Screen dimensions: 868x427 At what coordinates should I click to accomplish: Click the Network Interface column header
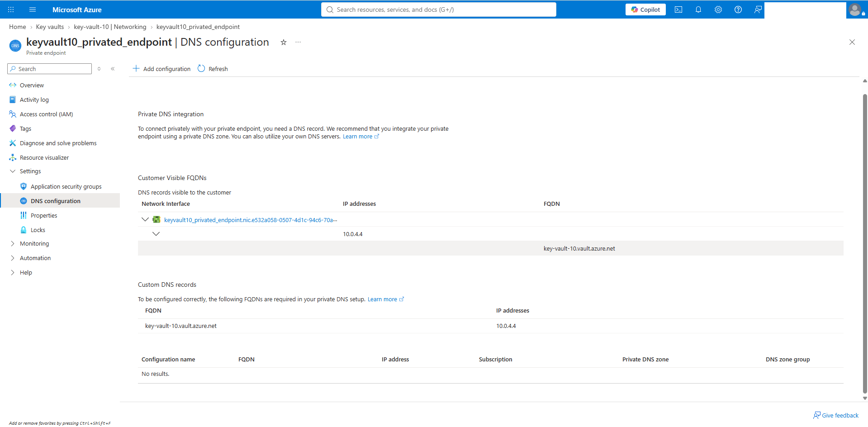click(166, 204)
